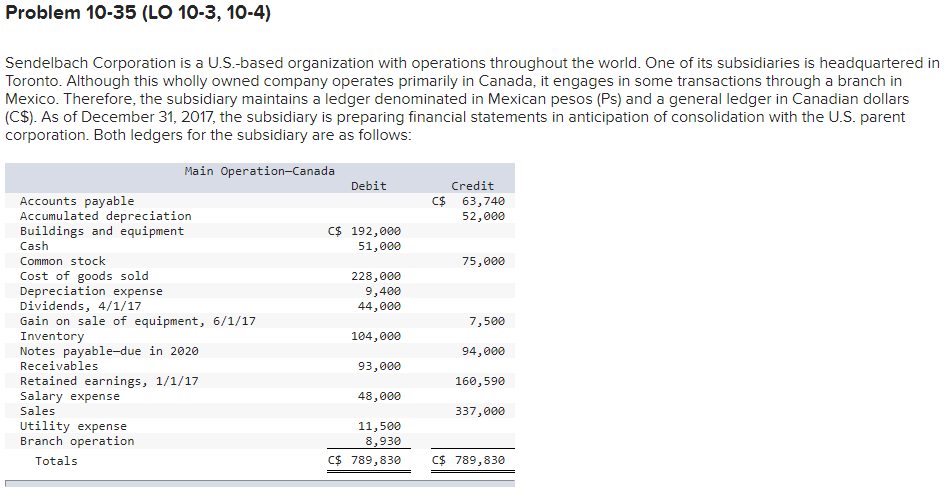Click the heading "Problem 10-35 (LO 10-3, 10-4)"
950x497 pixels.
click(x=138, y=13)
